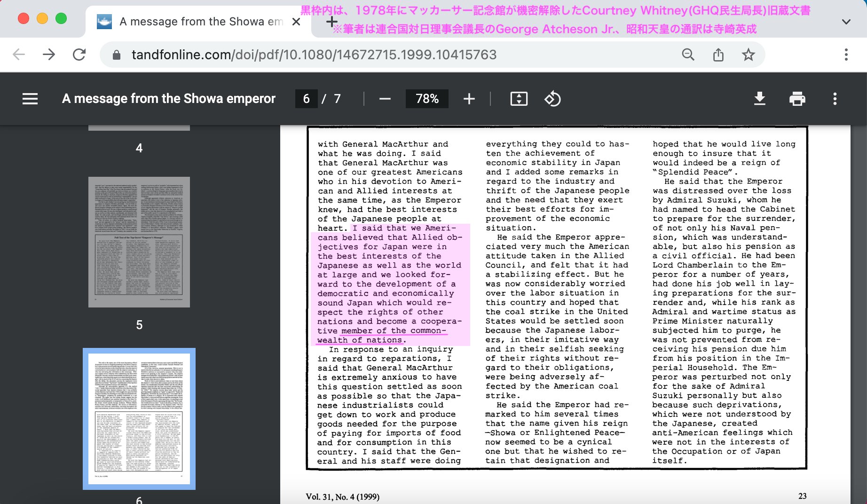This screenshot has width=867, height=504.
Task: Reload the current page
Action: pyautogui.click(x=79, y=55)
